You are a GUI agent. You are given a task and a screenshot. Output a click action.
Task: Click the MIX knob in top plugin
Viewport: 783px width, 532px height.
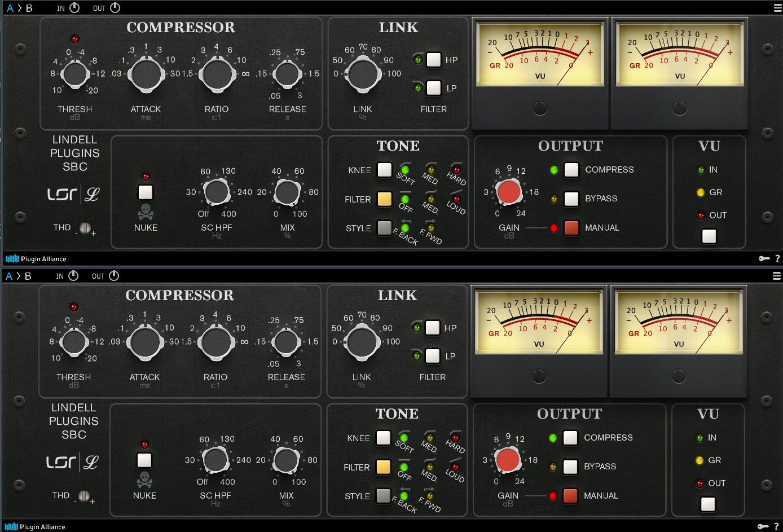tap(287, 192)
